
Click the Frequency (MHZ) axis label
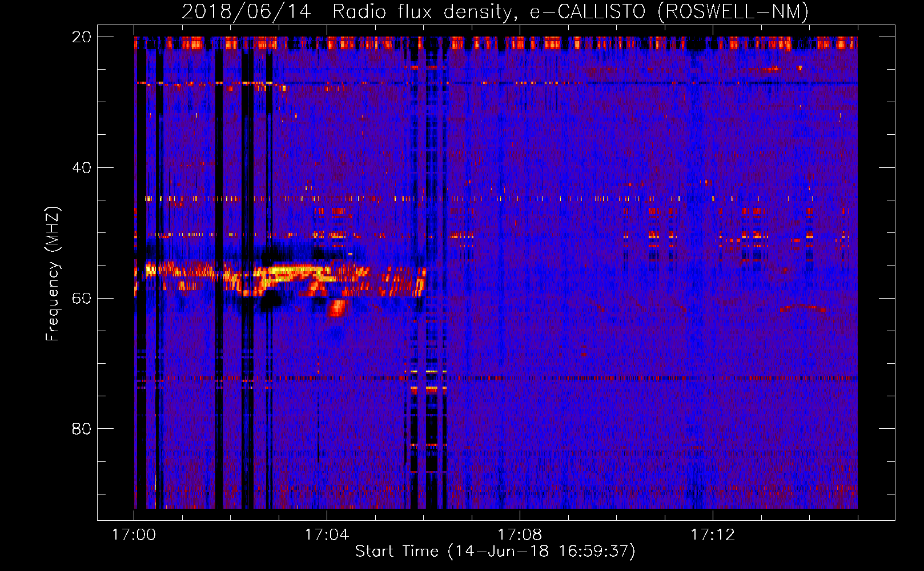tap(53, 274)
